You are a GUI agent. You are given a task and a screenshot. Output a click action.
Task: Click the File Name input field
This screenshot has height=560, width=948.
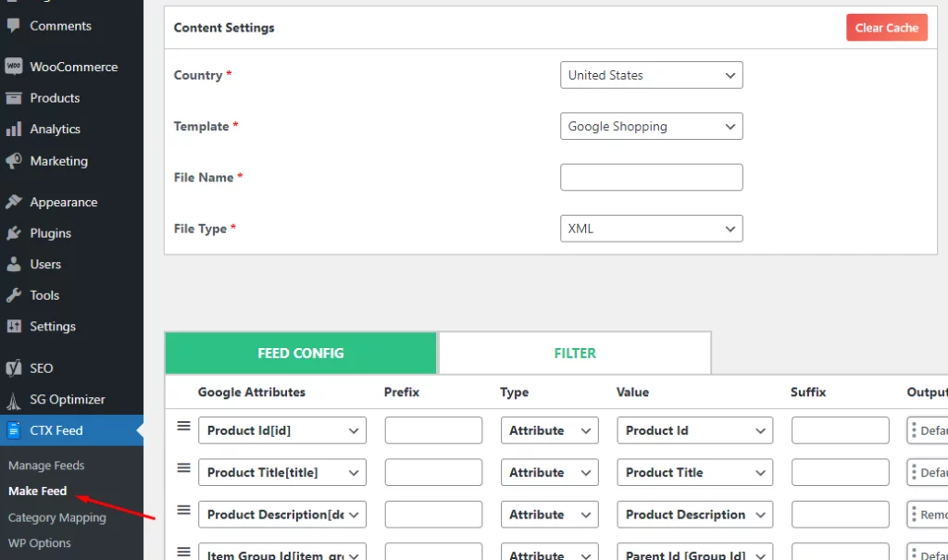(x=651, y=177)
